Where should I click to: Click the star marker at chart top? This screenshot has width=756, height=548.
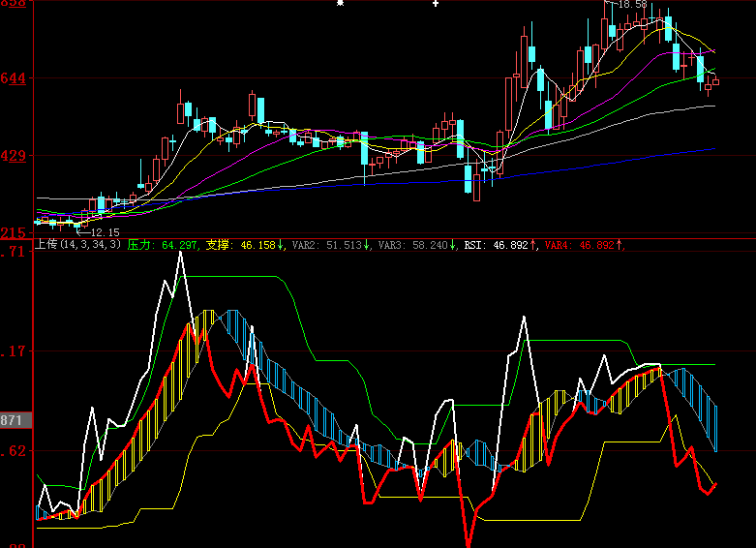click(341, 3)
